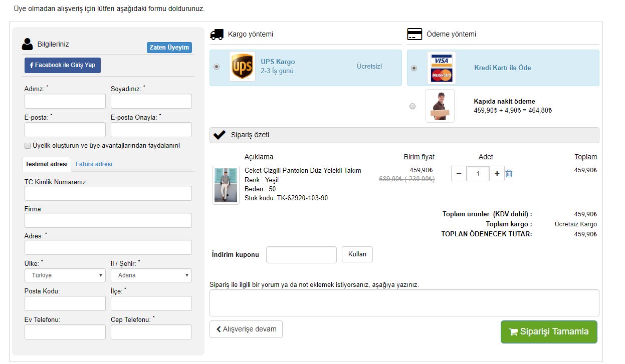Click the trash icon to remove product

tap(509, 174)
